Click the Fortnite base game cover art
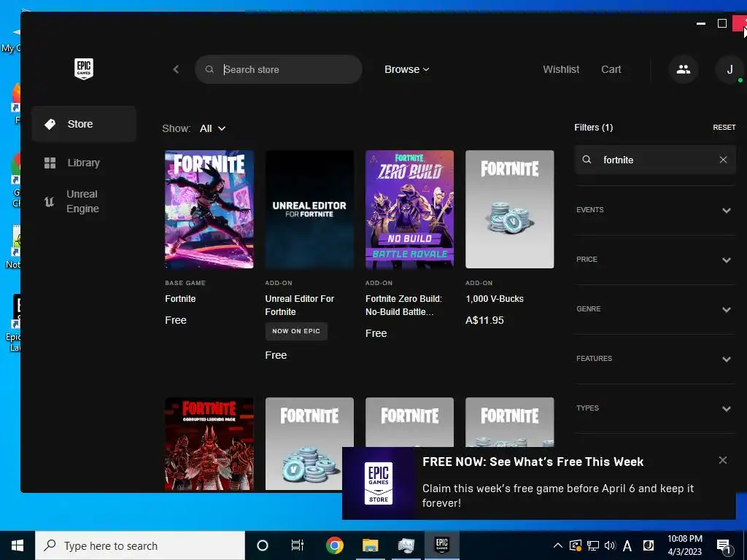This screenshot has height=560, width=747. [x=209, y=209]
